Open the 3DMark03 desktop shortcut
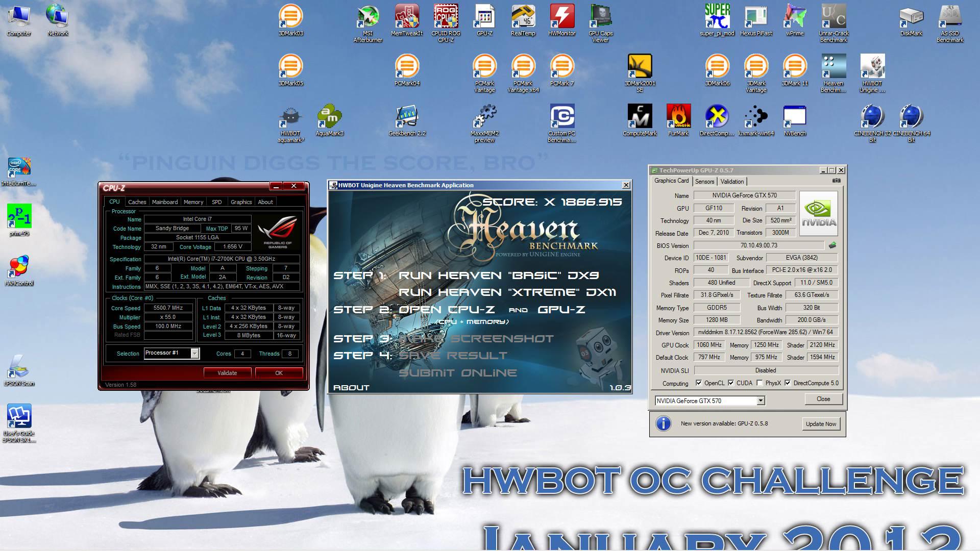Image resolution: width=980 pixels, height=551 pixels. tap(290, 20)
